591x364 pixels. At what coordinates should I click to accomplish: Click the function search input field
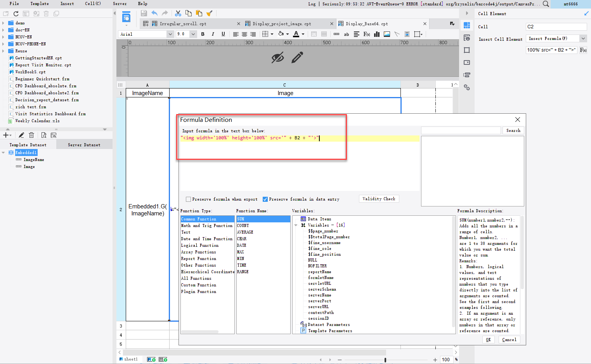461,130
